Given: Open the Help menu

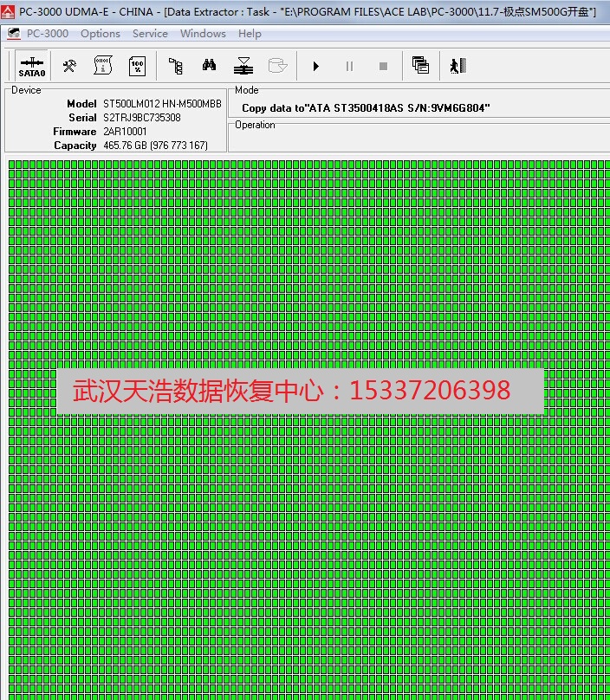Looking at the screenshot, I should 250,34.
